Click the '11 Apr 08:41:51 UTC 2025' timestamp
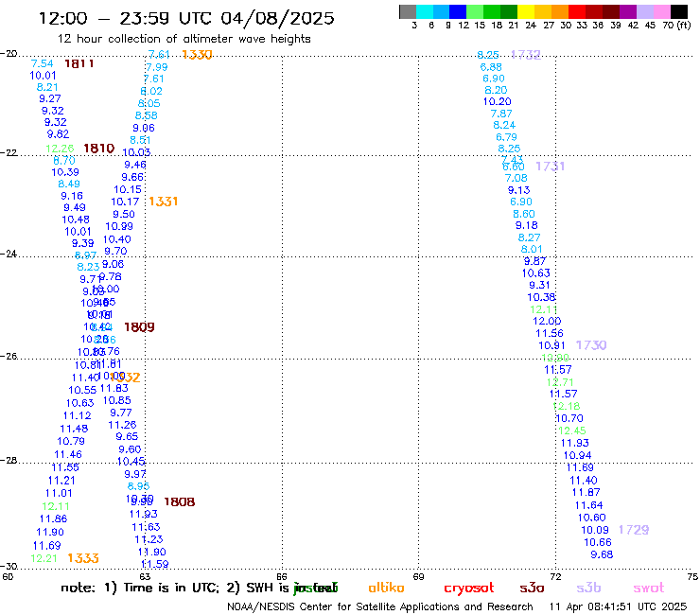This screenshot has height=615, width=700. pyautogui.click(x=618, y=606)
